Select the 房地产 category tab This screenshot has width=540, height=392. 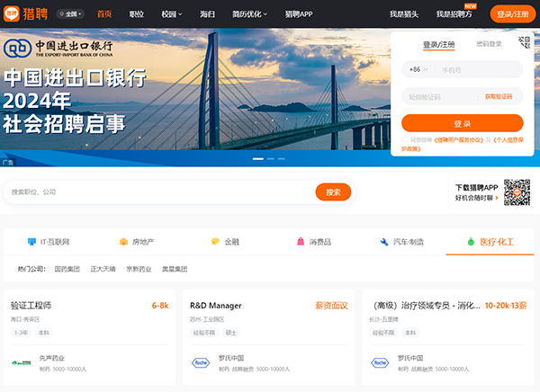coord(137,242)
